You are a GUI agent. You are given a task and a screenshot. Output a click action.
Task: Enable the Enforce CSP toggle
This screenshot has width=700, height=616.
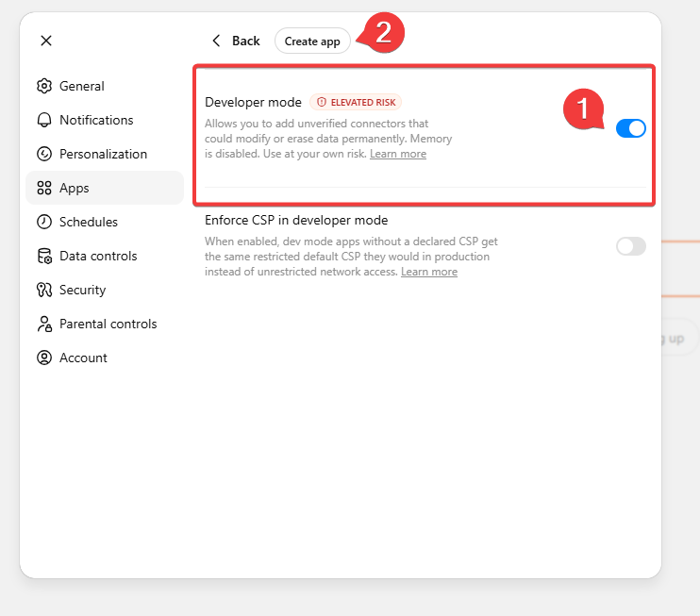pyautogui.click(x=631, y=246)
